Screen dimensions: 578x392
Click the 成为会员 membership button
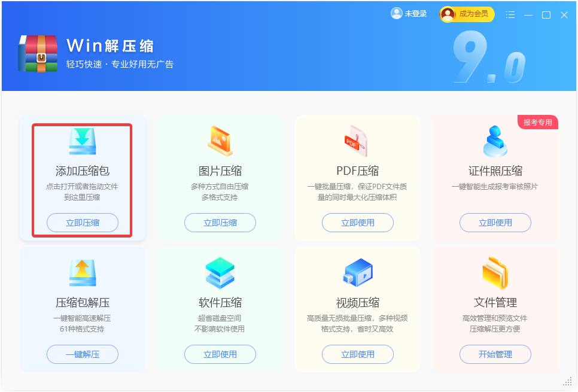click(x=467, y=14)
